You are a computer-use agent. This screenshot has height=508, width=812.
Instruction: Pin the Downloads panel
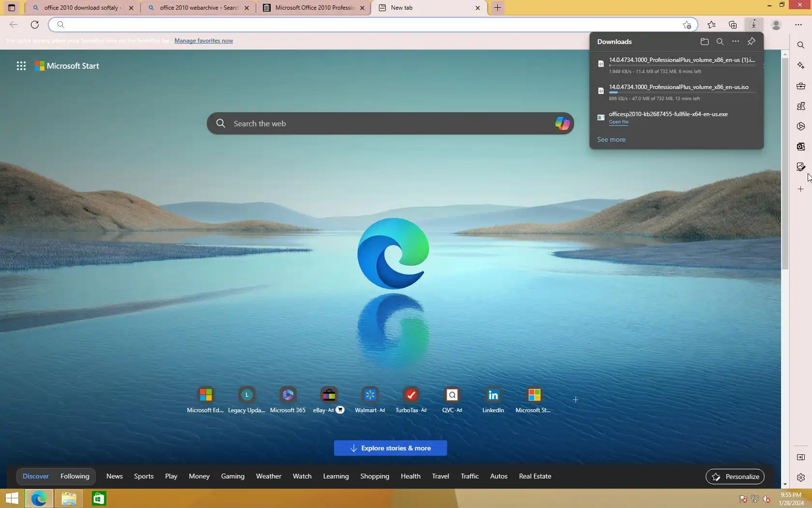coord(751,42)
